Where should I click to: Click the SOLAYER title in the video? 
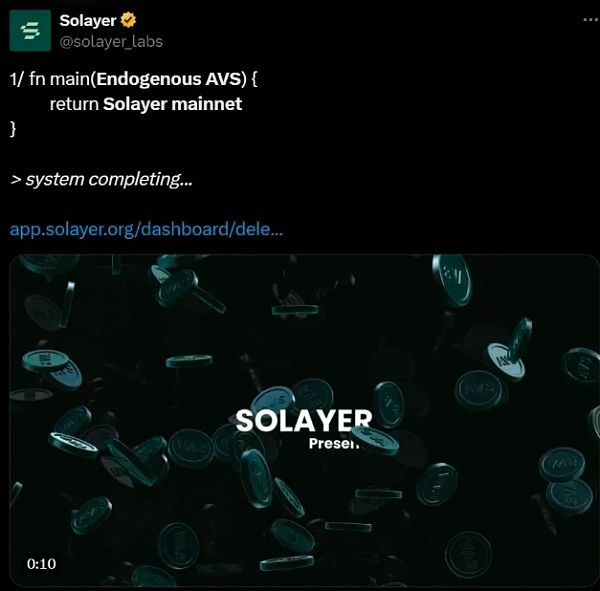[304, 420]
